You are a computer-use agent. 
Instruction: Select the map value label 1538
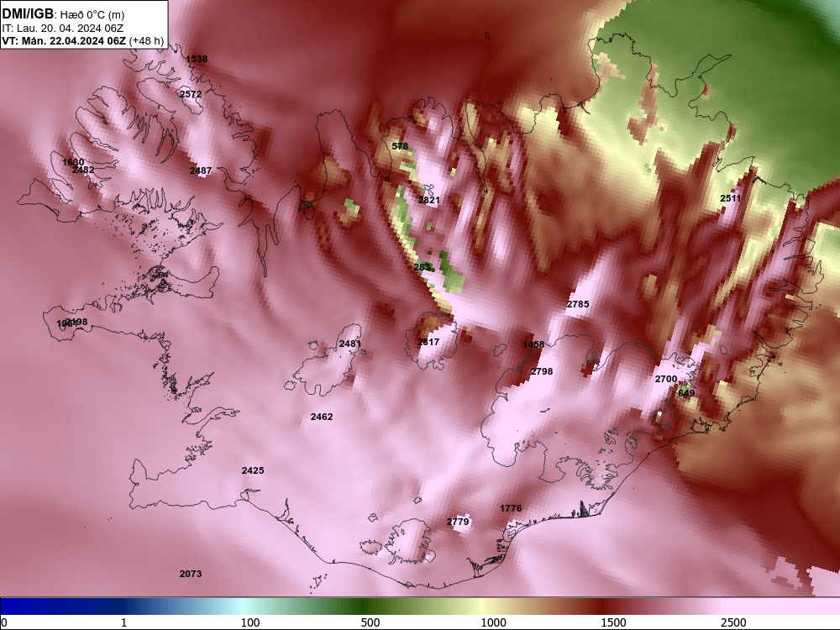(197, 59)
